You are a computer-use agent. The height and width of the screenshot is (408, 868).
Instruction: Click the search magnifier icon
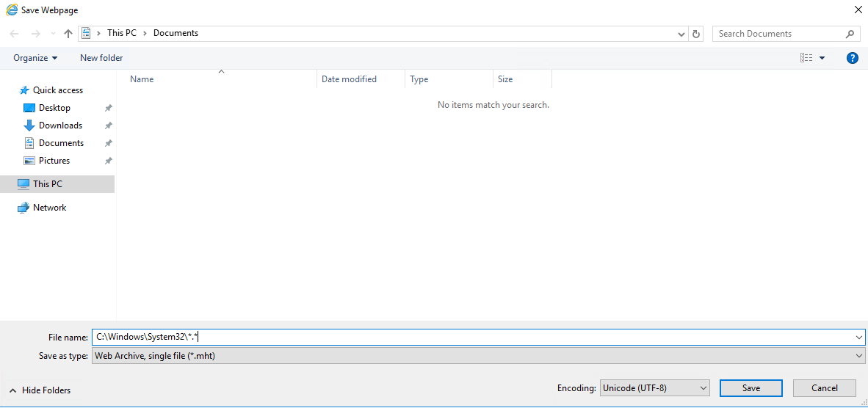(850, 34)
